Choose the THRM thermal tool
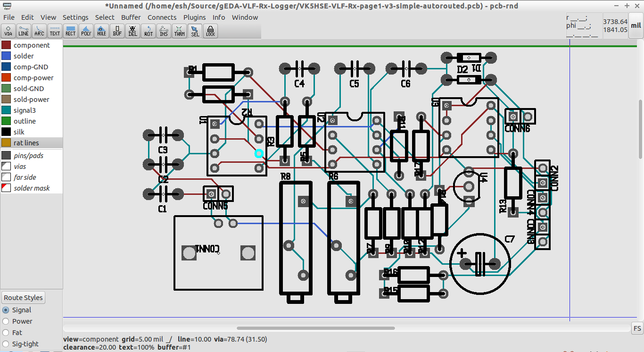 pos(179,31)
